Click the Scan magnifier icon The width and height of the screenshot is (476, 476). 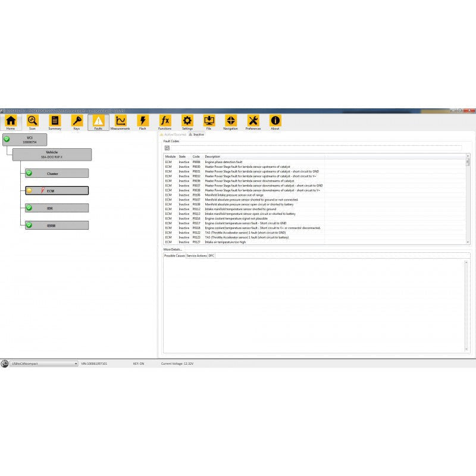click(x=33, y=121)
